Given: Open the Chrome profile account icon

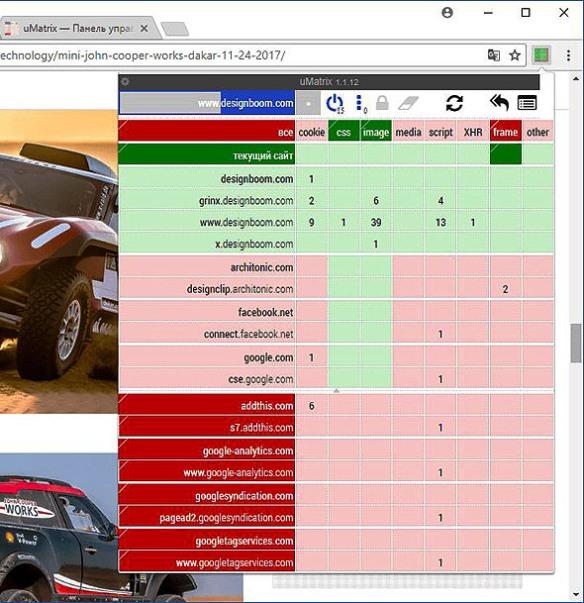Looking at the screenshot, I should click(x=447, y=13).
